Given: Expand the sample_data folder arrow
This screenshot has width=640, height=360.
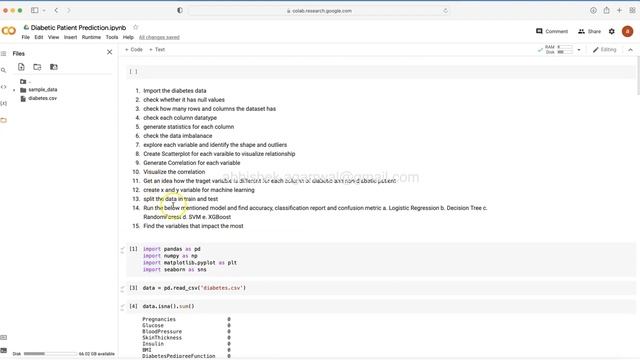Looking at the screenshot, I should coord(14,90).
